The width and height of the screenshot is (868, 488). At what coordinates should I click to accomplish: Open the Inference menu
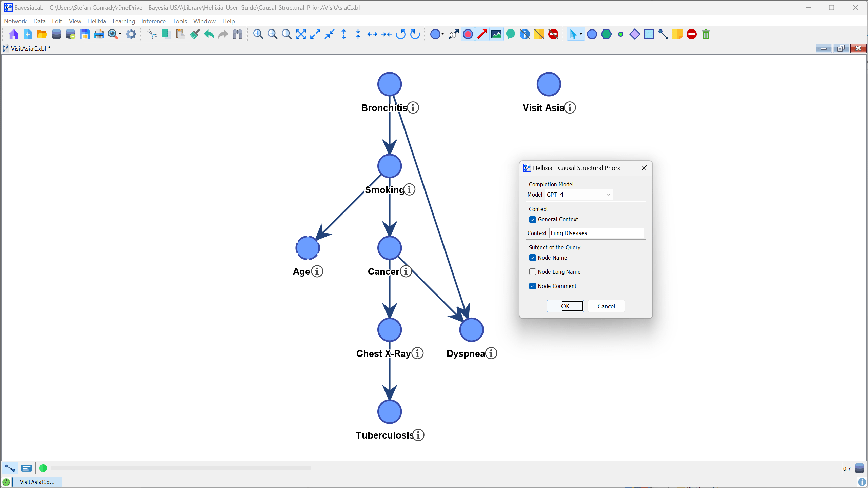click(x=153, y=21)
